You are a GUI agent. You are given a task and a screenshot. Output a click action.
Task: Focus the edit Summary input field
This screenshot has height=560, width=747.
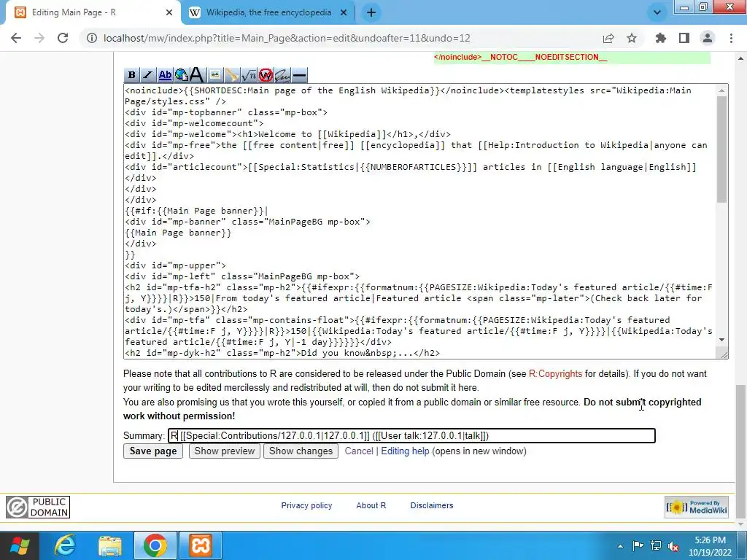tap(411, 436)
